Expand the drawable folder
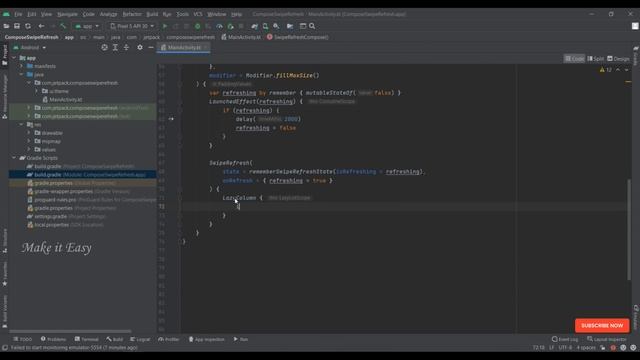The image size is (640, 360). [x=29, y=133]
